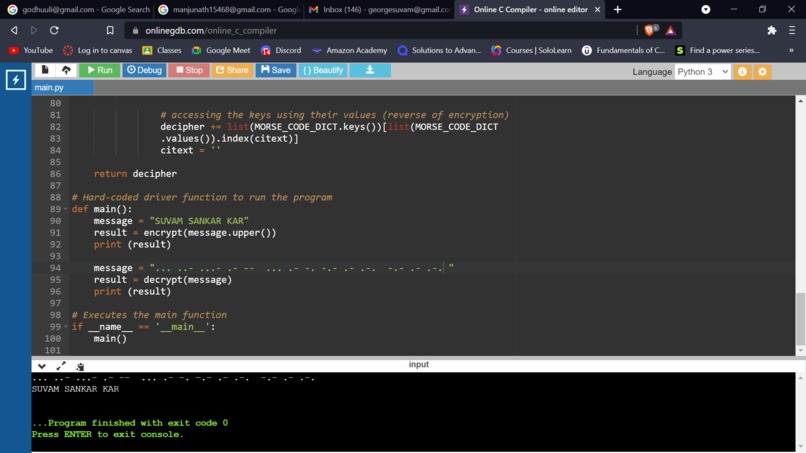Click the "input" label on console panel
The height and width of the screenshot is (453, 806).
pyautogui.click(x=418, y=365)
